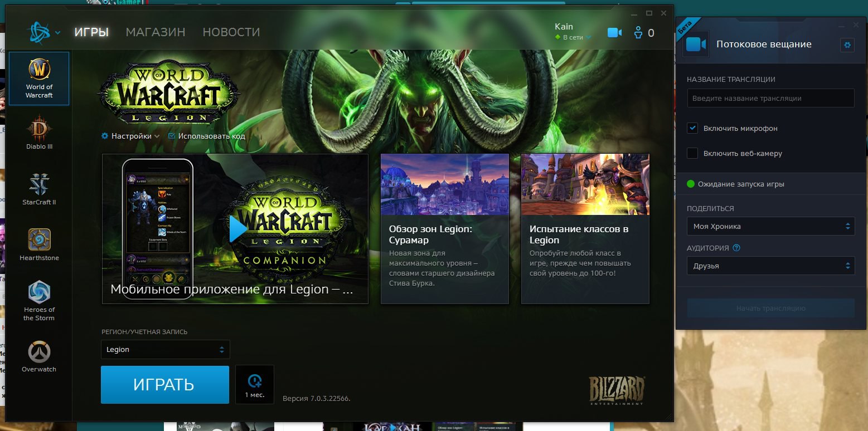Viewport: 868px width, 431px height.
Task: Open the friends list icon
Action: (x=639, y=33)
